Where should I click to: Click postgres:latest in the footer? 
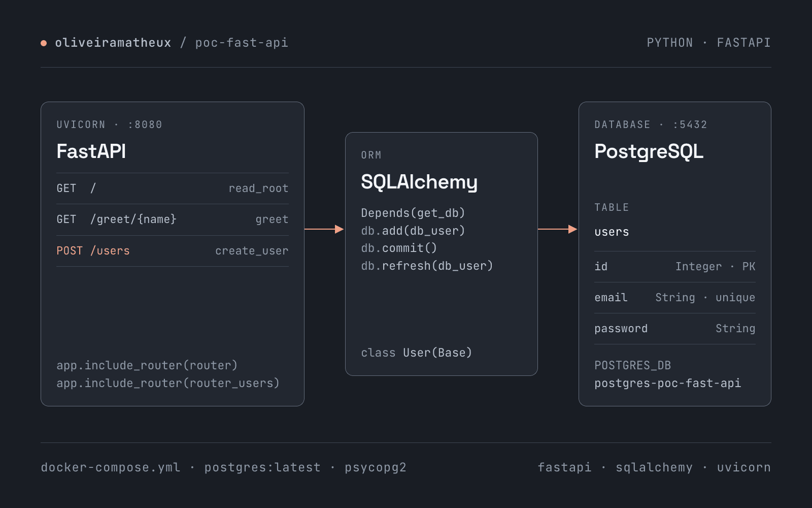click(x=262, y=467)
